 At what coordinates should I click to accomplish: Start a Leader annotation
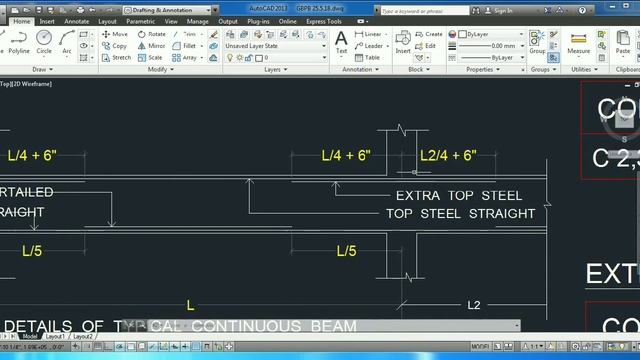pyautogui.click(x=369, y=46)
